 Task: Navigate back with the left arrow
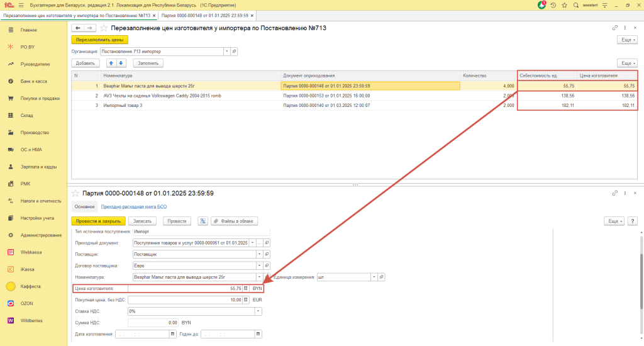77,28
